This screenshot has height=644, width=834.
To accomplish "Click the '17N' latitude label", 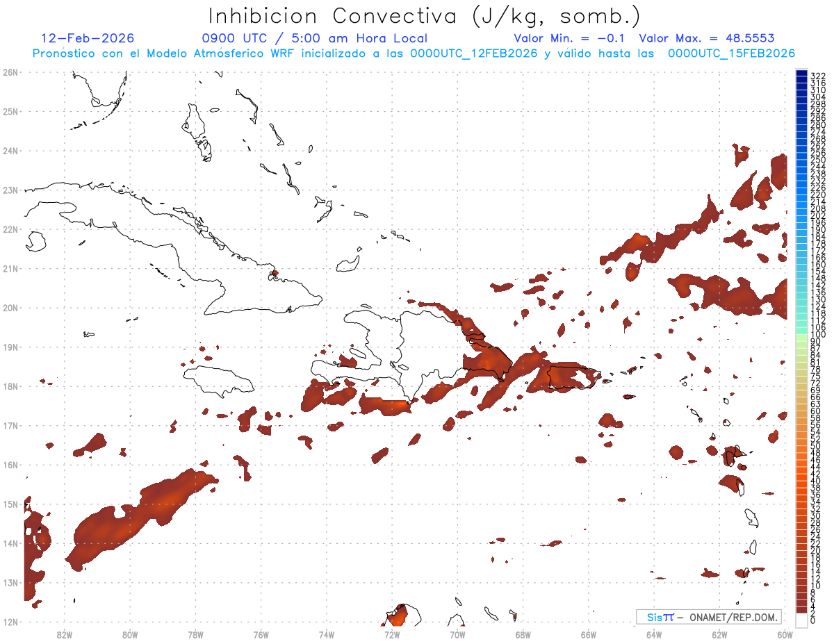I will (10, 425).
